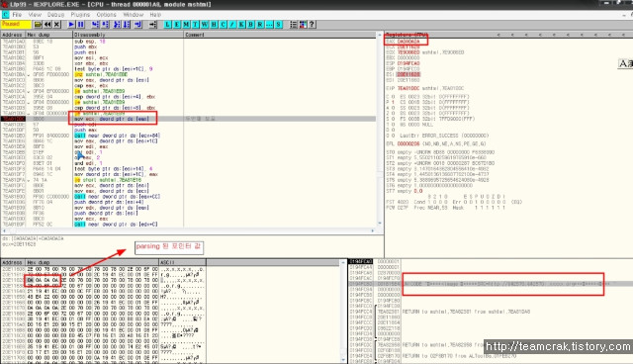The width and height of the screenshot is (633, 364).
Task: Click the Execute till return icon
Action: (138, 25)
